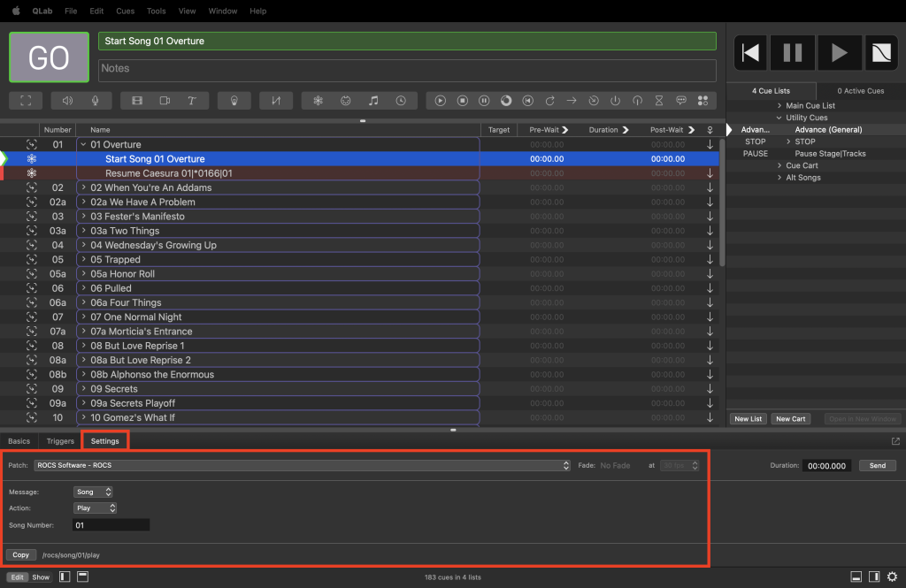The height and width of the screenshot is (588, 906).
Task: Add a Mic cue from the toolbar
Action: (96, 101)
